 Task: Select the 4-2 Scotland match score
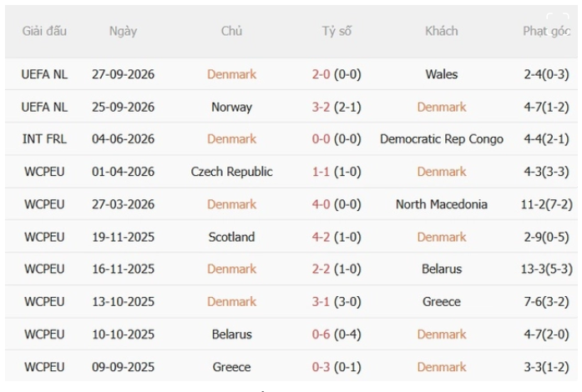(x=321, y=237)
